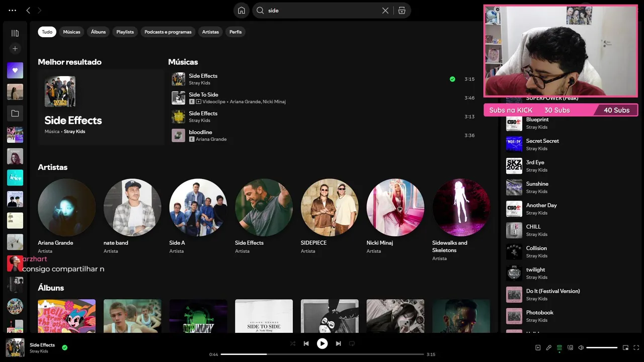The height and width of the screenshot is (362, 644).
Task: Click the play/pause button
Action: point(322,343)
